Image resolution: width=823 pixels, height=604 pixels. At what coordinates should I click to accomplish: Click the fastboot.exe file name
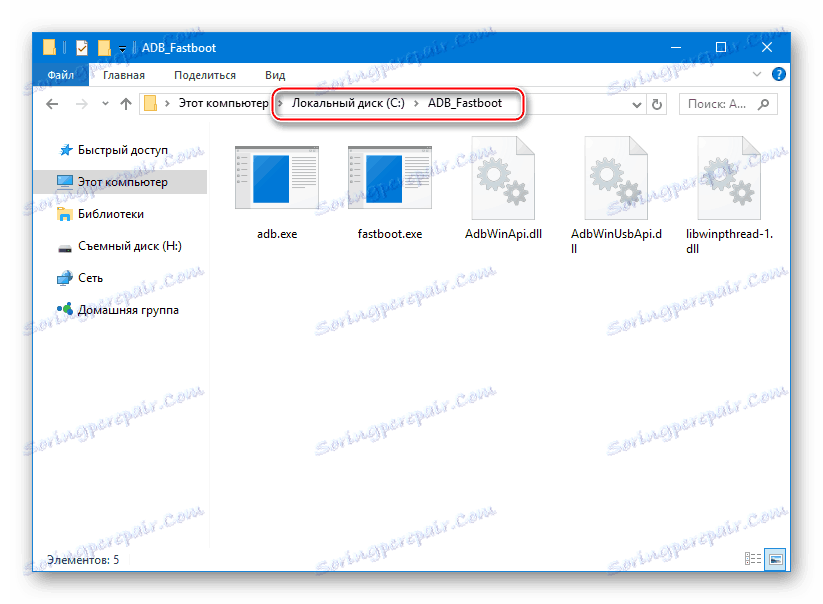pyautogui.click(x=389, y=234)
